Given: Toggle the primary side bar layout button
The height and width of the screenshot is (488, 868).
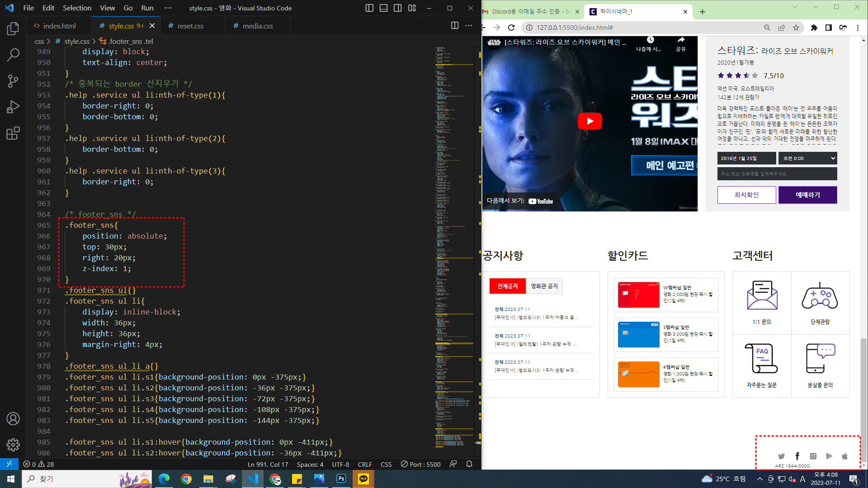Looking at the screenshot, I should pyautogui.click(x=369, y=8).
